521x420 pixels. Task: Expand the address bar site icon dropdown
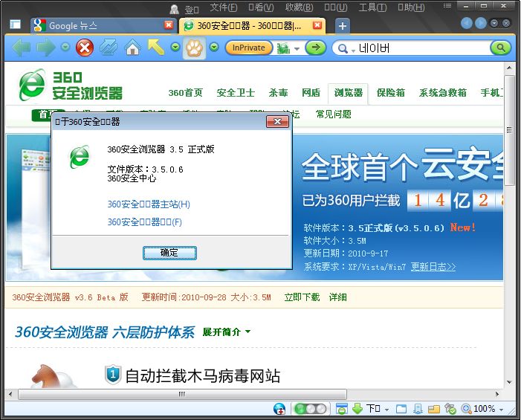(x=297, y=49)
